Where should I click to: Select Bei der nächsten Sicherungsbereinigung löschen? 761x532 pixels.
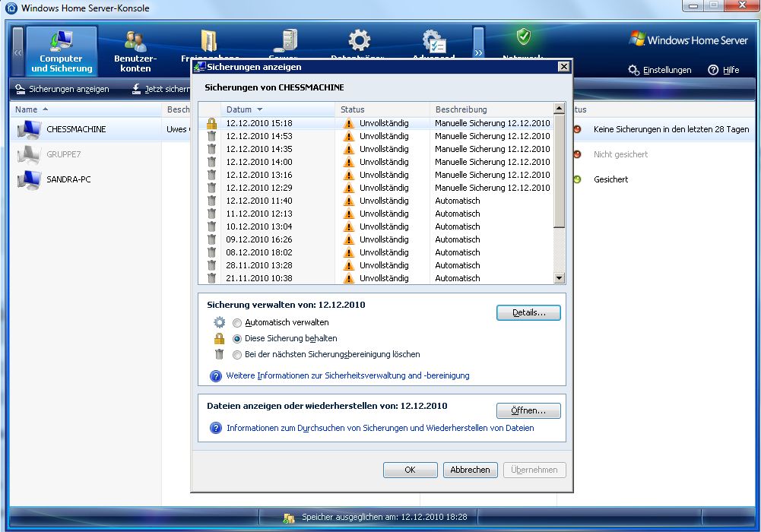[237, 355]
